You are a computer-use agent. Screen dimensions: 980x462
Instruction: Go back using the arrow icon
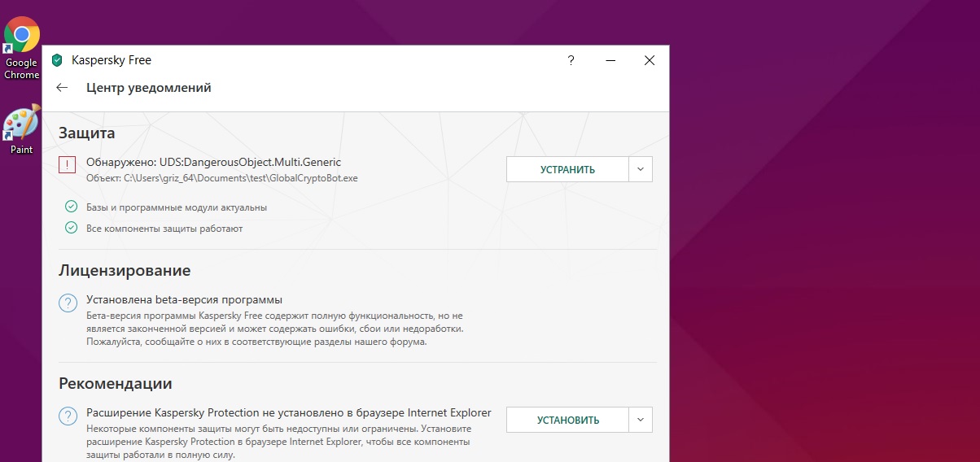[62, 88]
